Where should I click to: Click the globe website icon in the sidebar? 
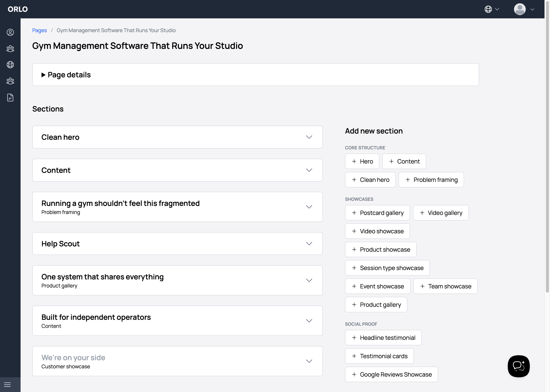coord(10,65)
